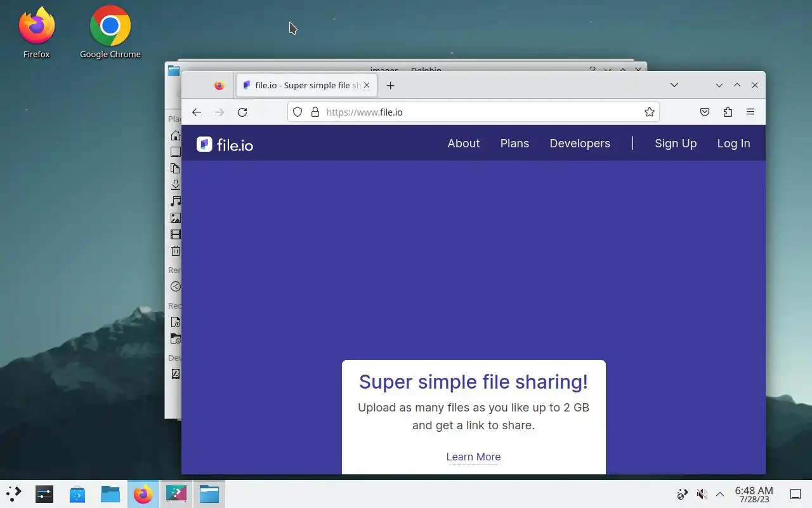Screen dimensions: 812x508
Task: Switch to the Dolphin window in taskbar
Action: point(209,494)
